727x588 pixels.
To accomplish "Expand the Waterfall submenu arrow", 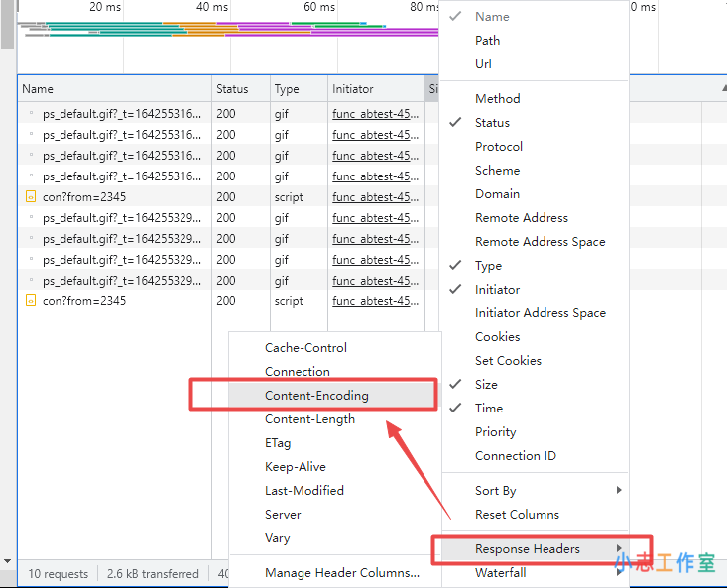I will 619,573.
